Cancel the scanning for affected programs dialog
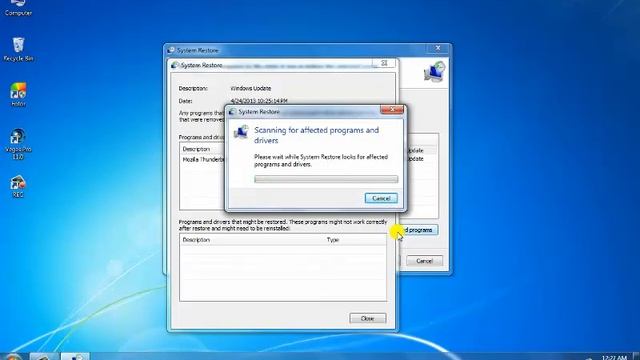 381,198
